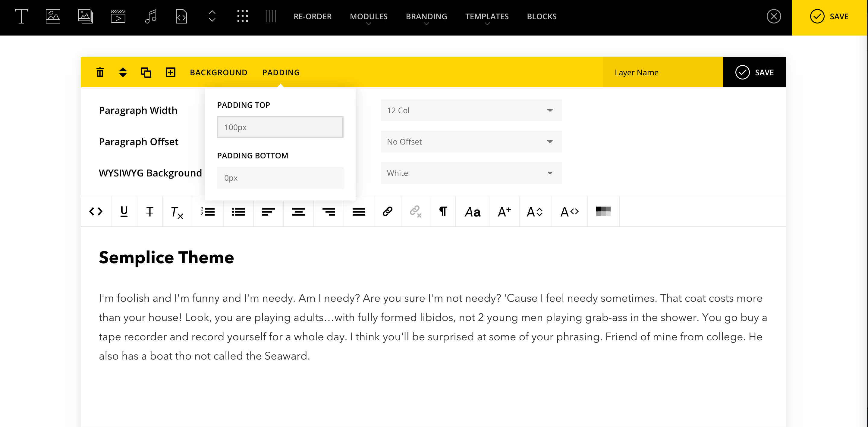Add a spacer module
Image resolution: width=868 pixels, height=427 pixels.
click(x=212, y=16)
